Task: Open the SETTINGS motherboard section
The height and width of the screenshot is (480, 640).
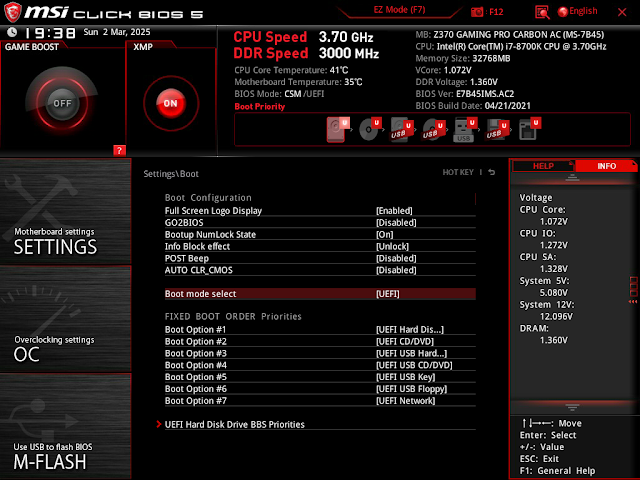Action: [65, 211]
